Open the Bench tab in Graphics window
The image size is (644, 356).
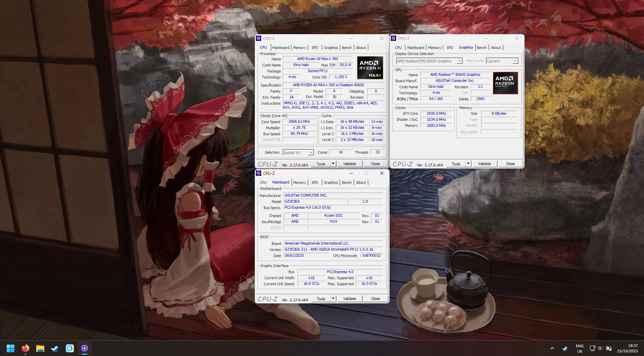(x=481, y=48)
